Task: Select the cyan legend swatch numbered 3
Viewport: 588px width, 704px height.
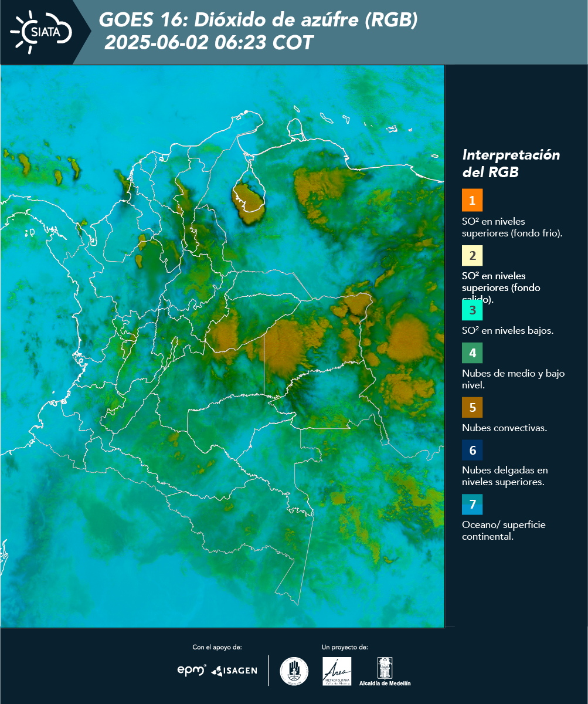Action: tap(472, 310)
